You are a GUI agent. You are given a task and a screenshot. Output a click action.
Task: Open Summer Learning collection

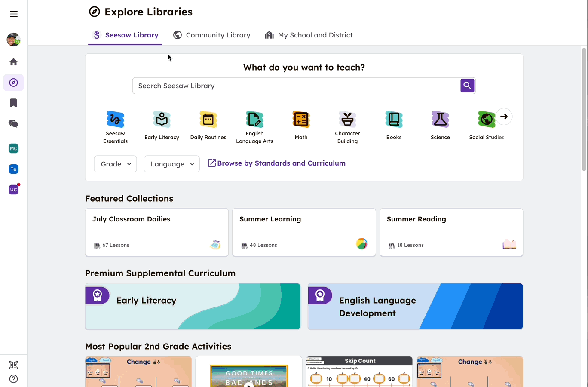pyautogui.click(x=304, y=232)
